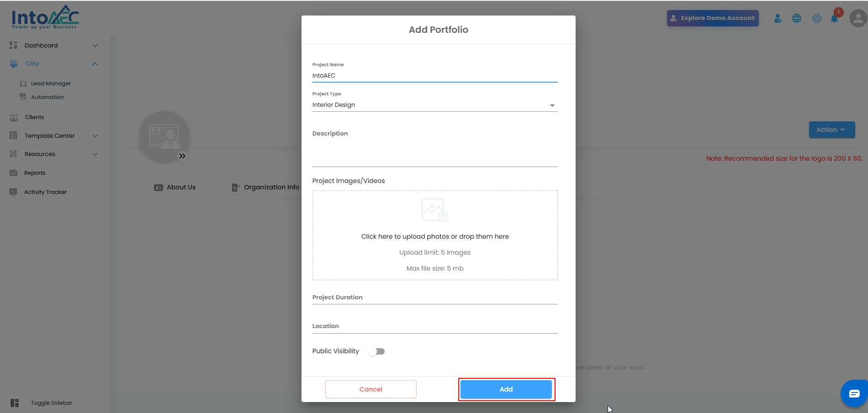Viewport: 868px width, 413px height.
Task: Open the Project Type dropdown
Action: coord(434,105)
